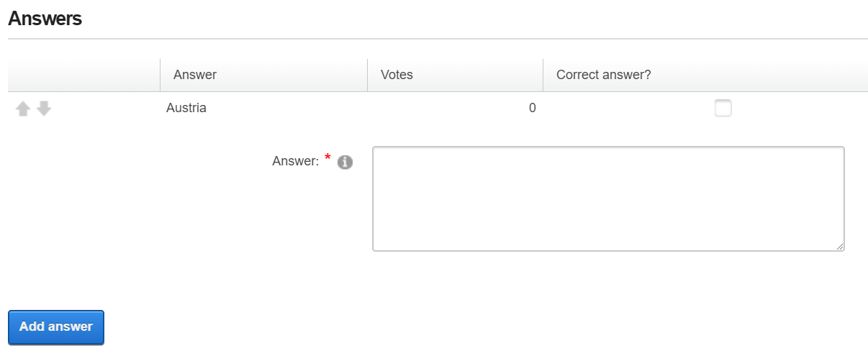Screen dimensions: 868x361
Task: Click the red required asterisk
Action: click(328, 158)
